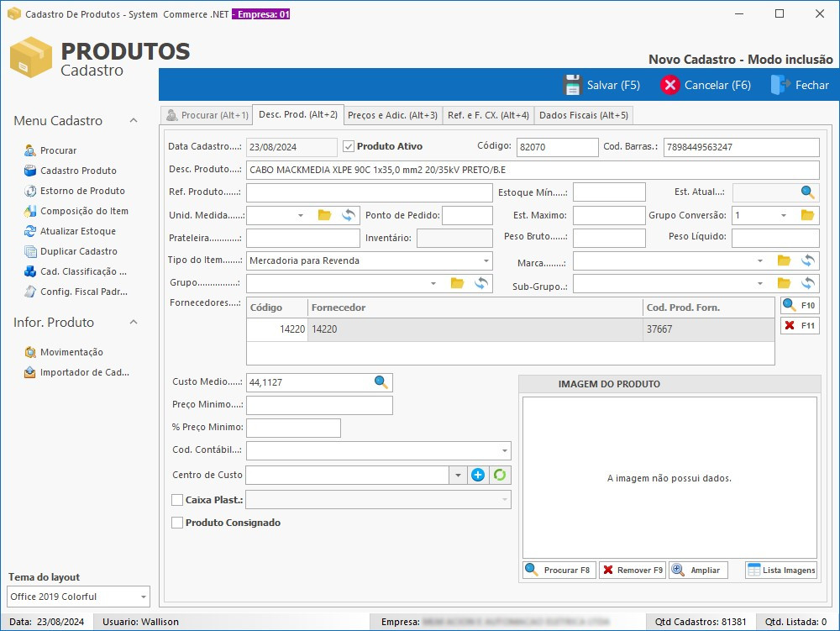The height and width of the screenshot is (631, 840).
Task: Open the Tipo do Item dropdown
Action: point(486,261)
